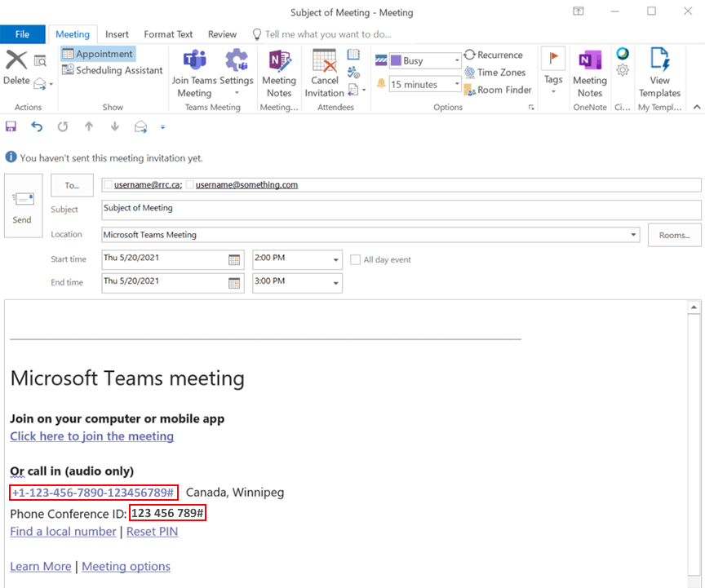Click the gear icon below Webex icon

pos(623,70)
